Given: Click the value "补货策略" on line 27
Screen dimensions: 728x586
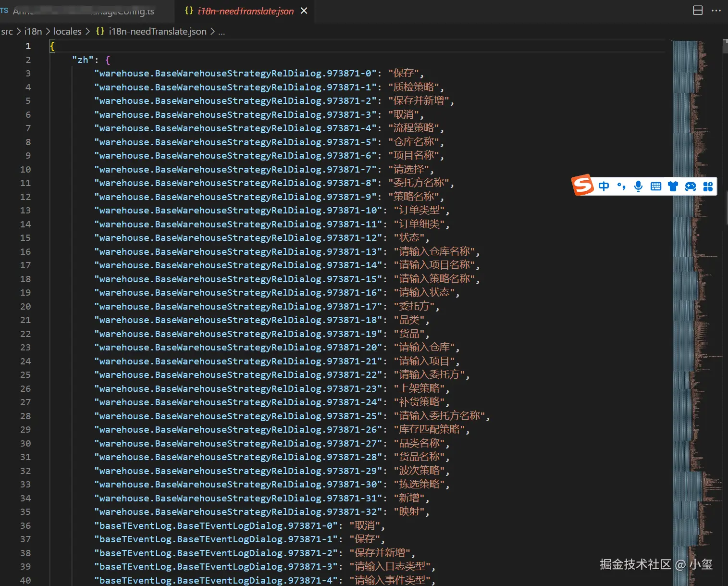Looking at the screenshot, I should [x=420, y=402].
